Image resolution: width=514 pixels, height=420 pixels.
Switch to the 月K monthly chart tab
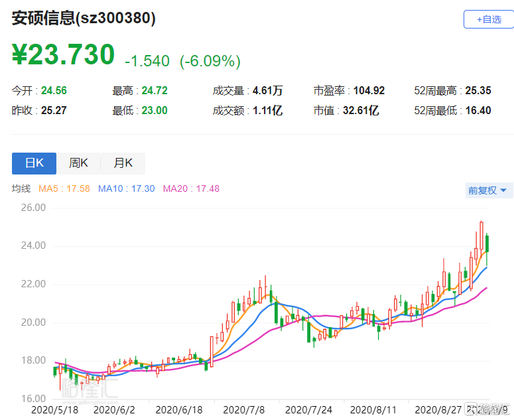tap(123, 163)
